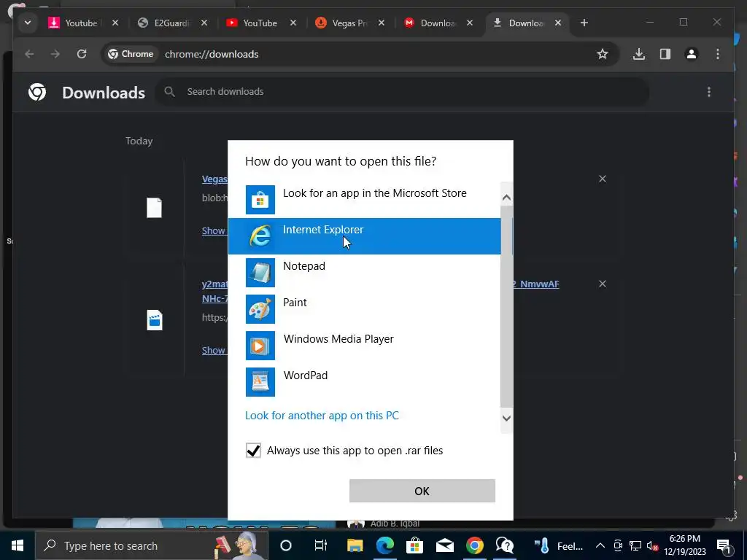747x560 pixels.
Task: Select Windows Media Player from the list
Action: pos(365,345)
